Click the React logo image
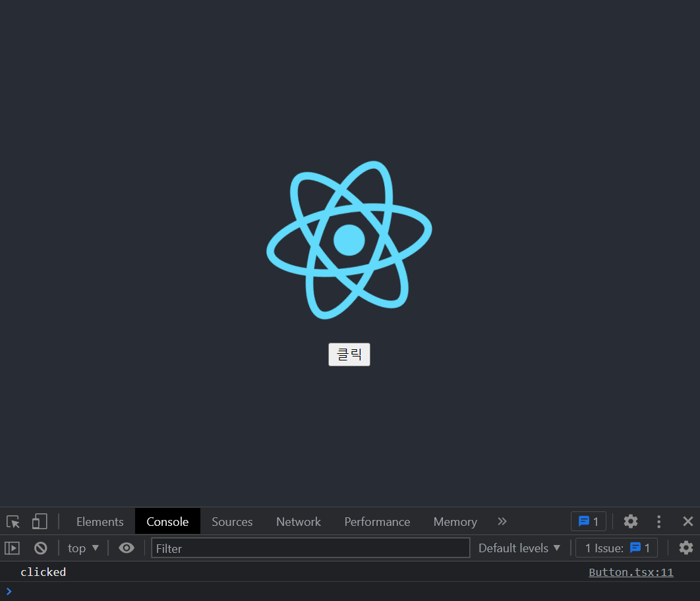The width and height of the screenshot is (700, 601). coord(349,240)
